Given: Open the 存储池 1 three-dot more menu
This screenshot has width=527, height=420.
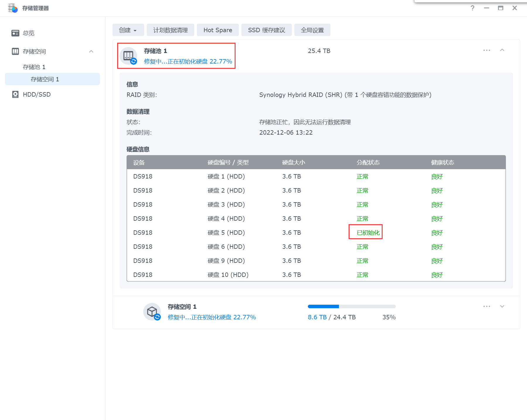Looking at the screenshot, I should [x=487, y=50].
